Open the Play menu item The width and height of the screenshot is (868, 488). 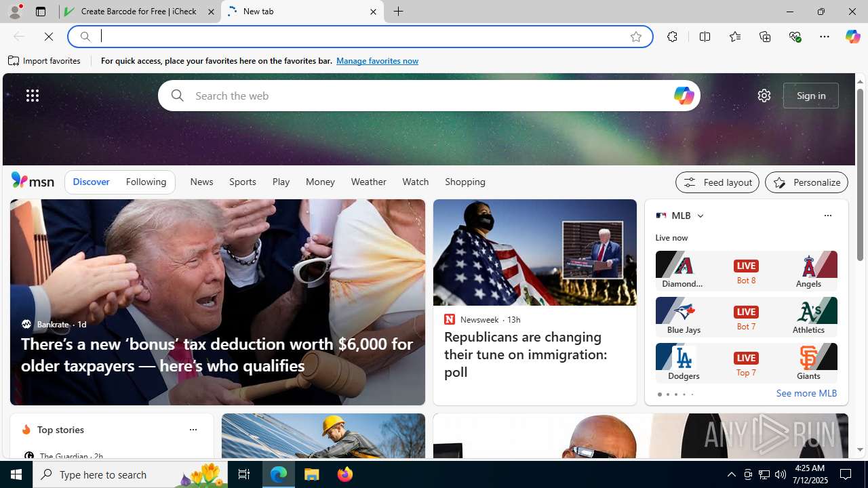(x=281, y=182)
